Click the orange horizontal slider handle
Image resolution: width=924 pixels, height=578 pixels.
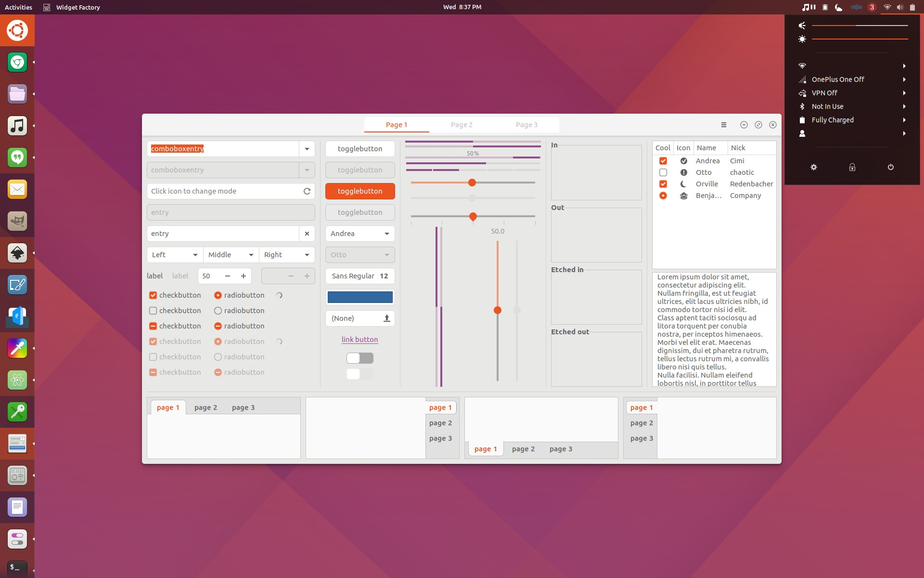tap(472, 183)
